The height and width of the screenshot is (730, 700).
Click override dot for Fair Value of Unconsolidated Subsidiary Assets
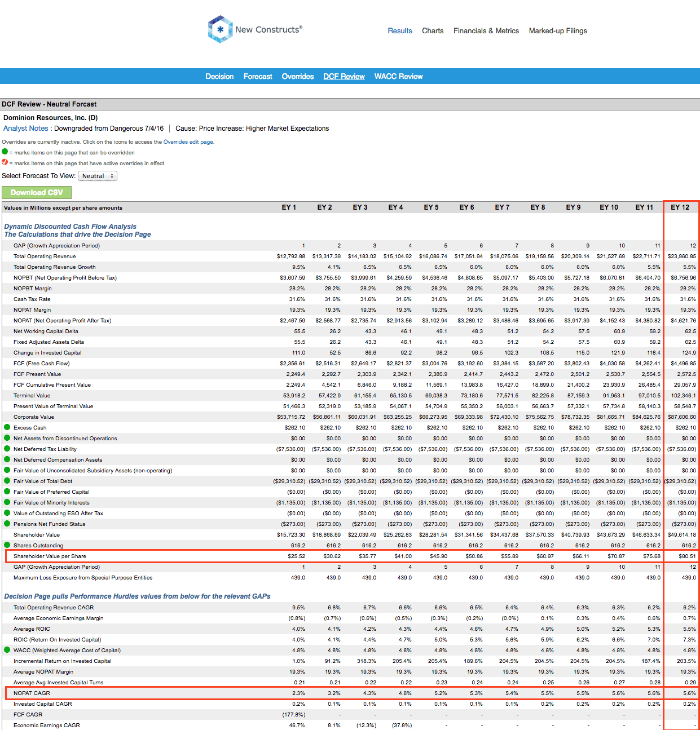coord(7,470)
